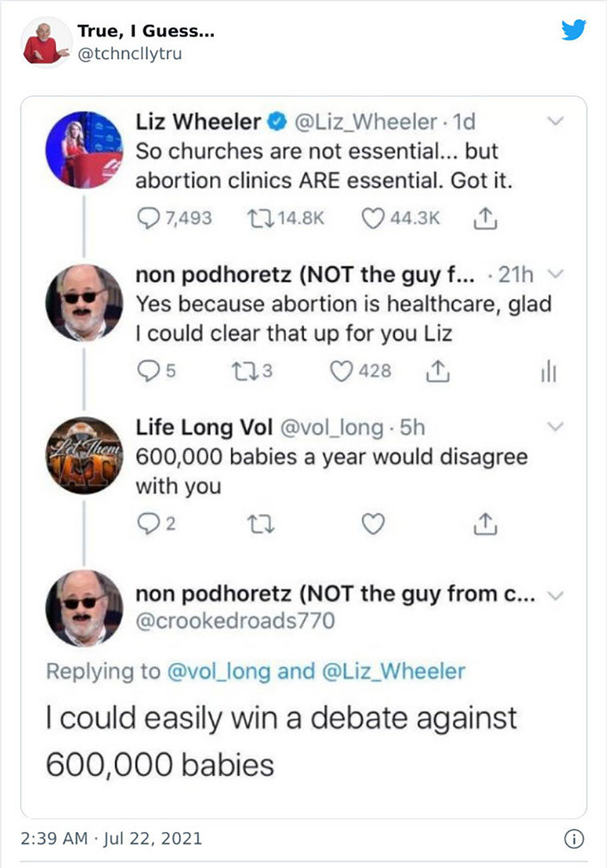Open the @Liz_Wheeler link in Replying to line
The width and height of the screenshot is (607, 868).
(x=393, y=671)
